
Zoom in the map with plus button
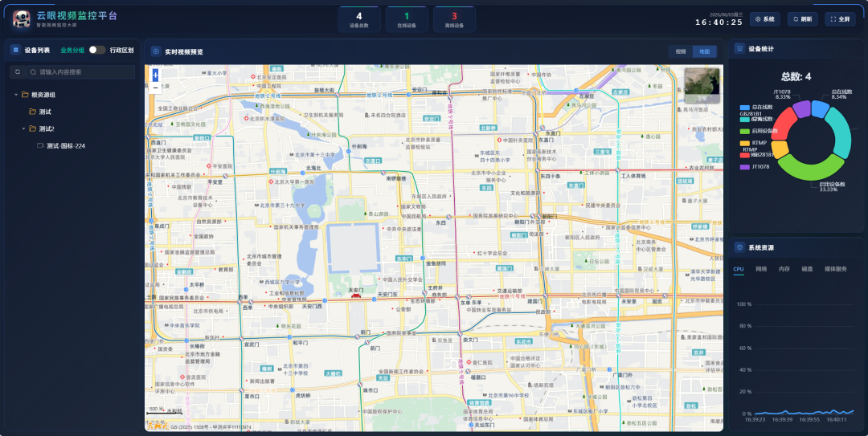[x=155, y=75]
